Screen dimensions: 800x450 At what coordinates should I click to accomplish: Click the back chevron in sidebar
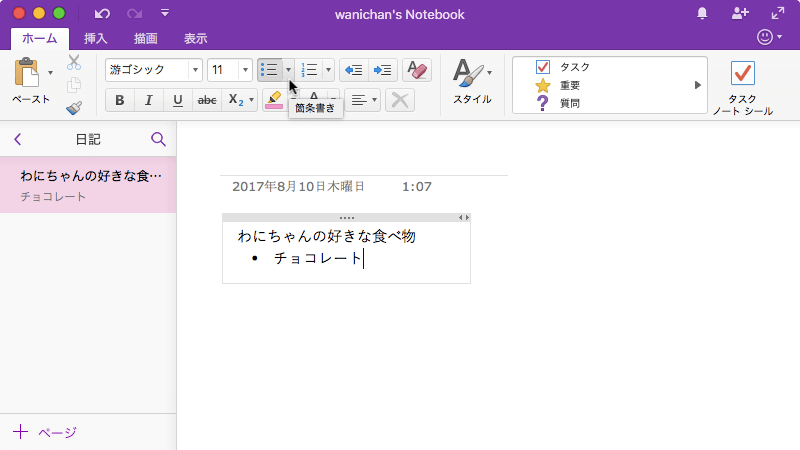18,139
